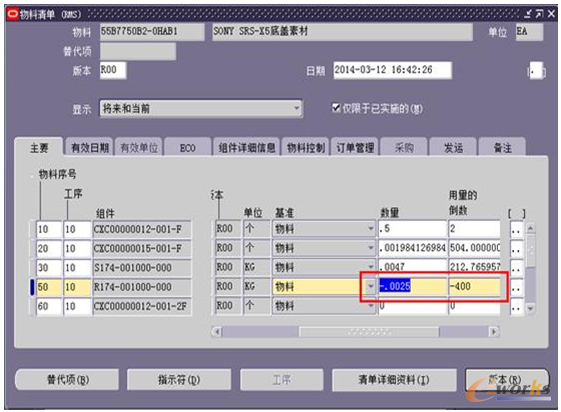
Task: Expand 基准 dropdown on the first row
Action: click(x=371, y=229)
